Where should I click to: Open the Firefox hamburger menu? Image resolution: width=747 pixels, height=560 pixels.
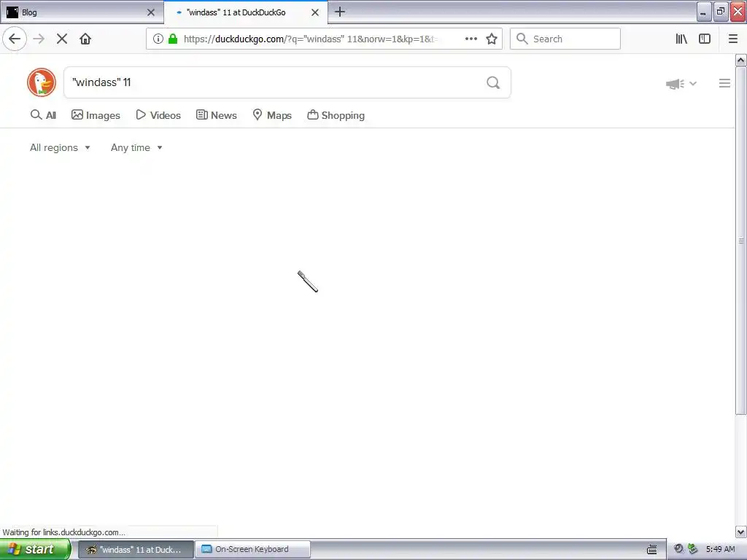[x=733, y=39]
